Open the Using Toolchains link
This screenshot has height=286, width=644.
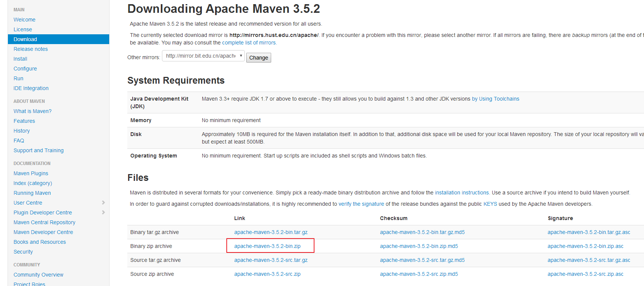[x=496, y=99]
